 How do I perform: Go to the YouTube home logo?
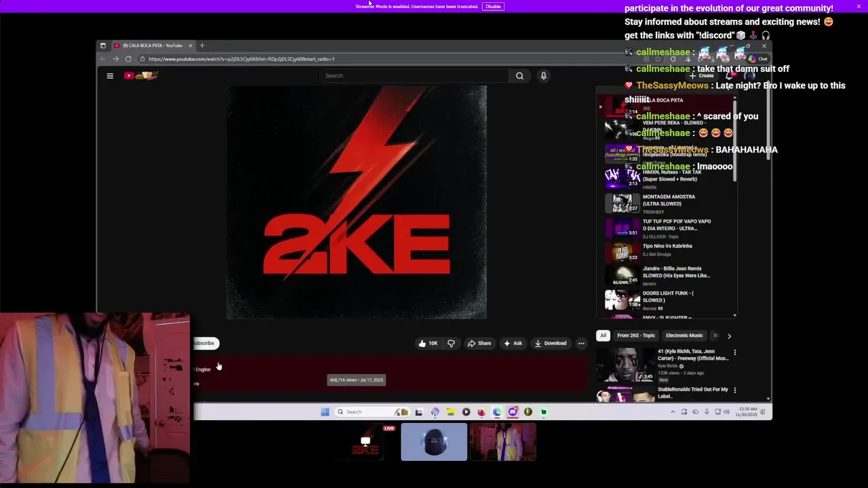pyautogui.click(x=141, y=75)
